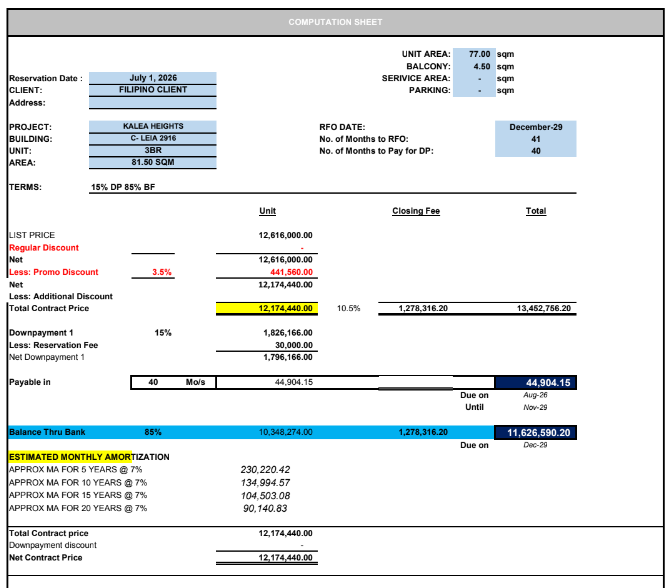Click the Closing Fee column header
This screenshot has width=667, height=588.
point(416,211)
